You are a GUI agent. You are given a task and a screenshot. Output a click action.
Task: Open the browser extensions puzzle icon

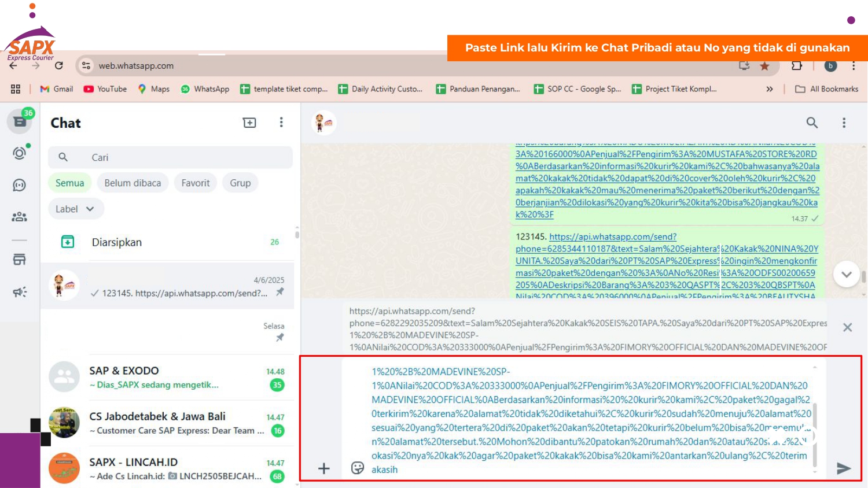[797, 65]
